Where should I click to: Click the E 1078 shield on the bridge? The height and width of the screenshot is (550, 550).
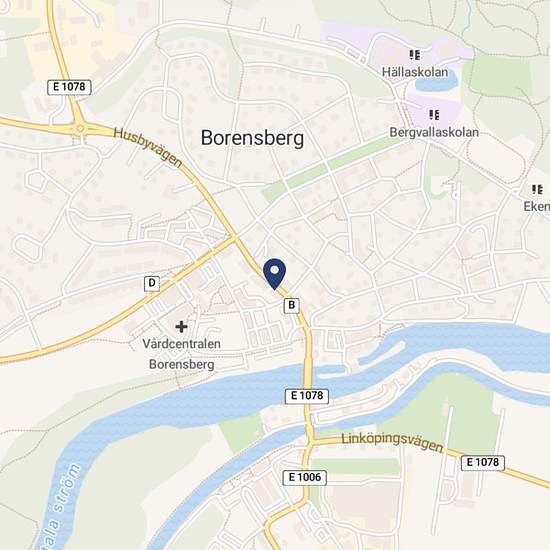(307, 396)
